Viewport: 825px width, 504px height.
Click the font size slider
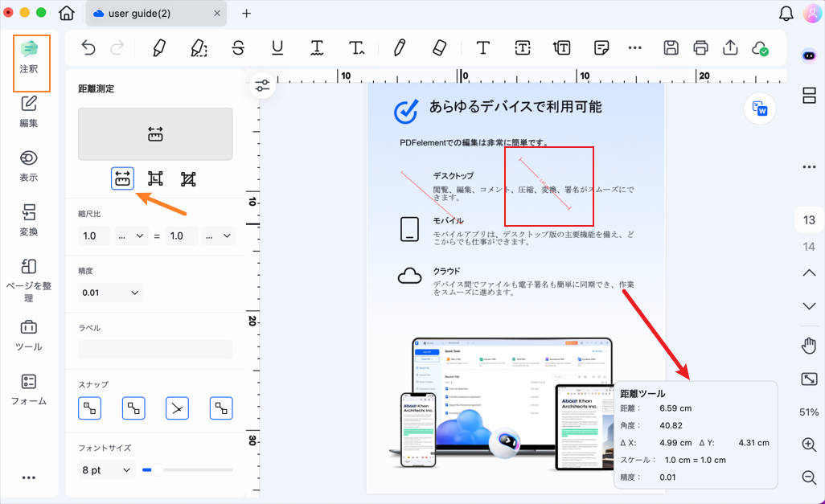click(187, 469)
